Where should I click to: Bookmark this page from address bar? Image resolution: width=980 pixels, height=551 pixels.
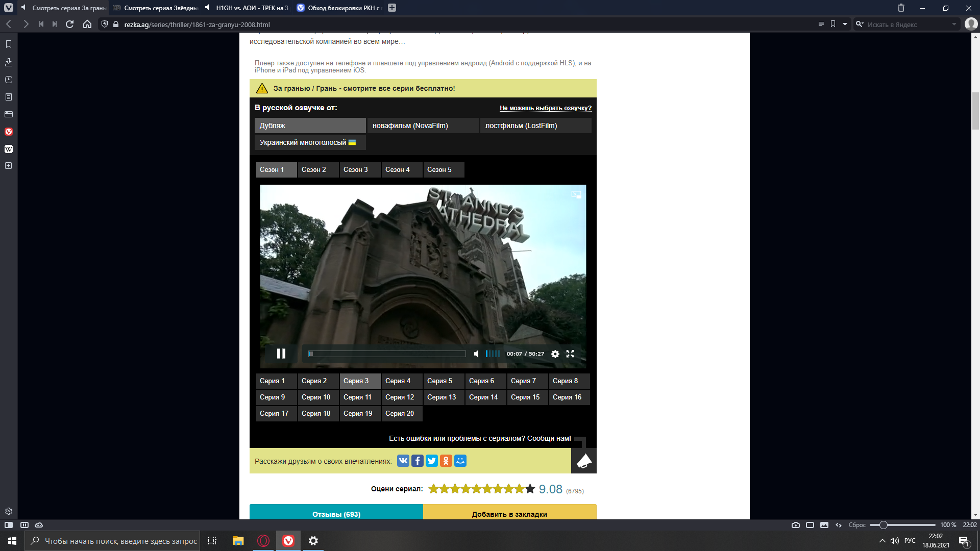(833, 24)
